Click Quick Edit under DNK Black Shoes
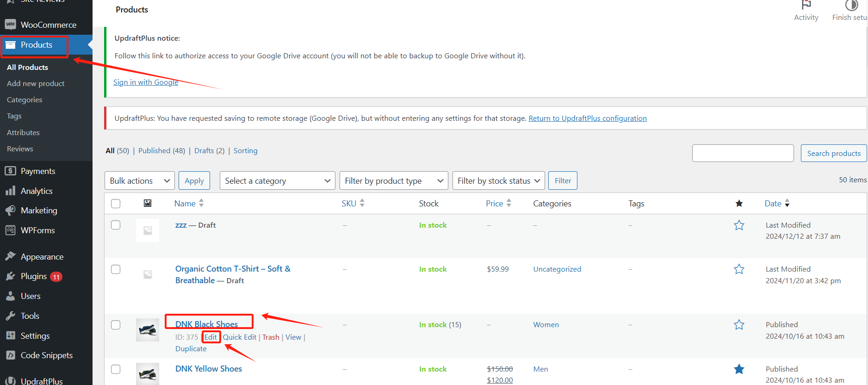 (240, 337)
